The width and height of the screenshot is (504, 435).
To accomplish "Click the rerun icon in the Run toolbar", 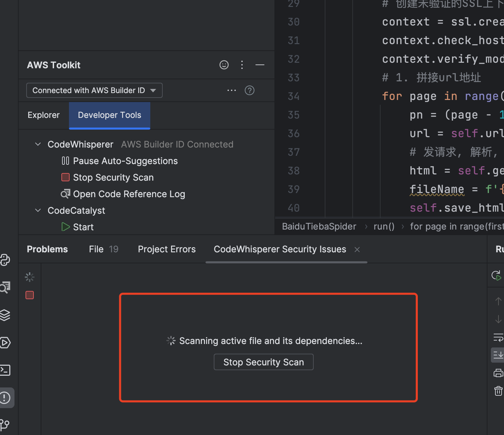I will tap(496, 275).
